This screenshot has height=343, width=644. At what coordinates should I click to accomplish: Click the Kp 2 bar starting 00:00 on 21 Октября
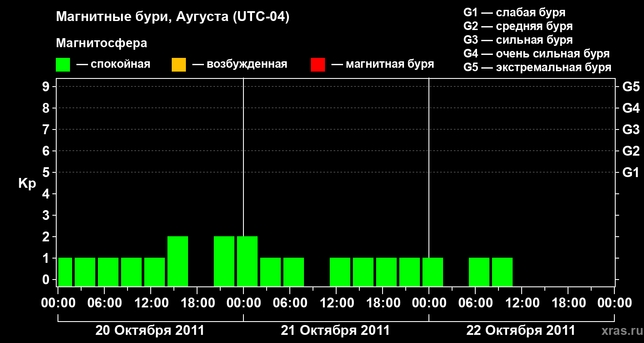pos(247,261)
